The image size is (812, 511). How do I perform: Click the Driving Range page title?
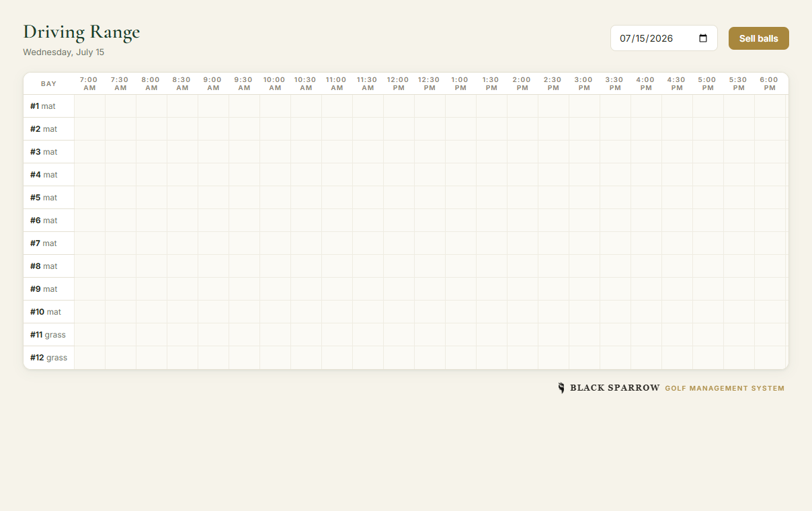[81, 32]
